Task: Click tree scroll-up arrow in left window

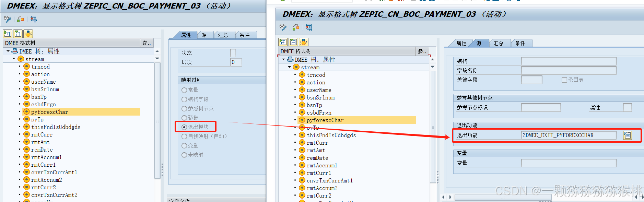Action: click(157, 51)
